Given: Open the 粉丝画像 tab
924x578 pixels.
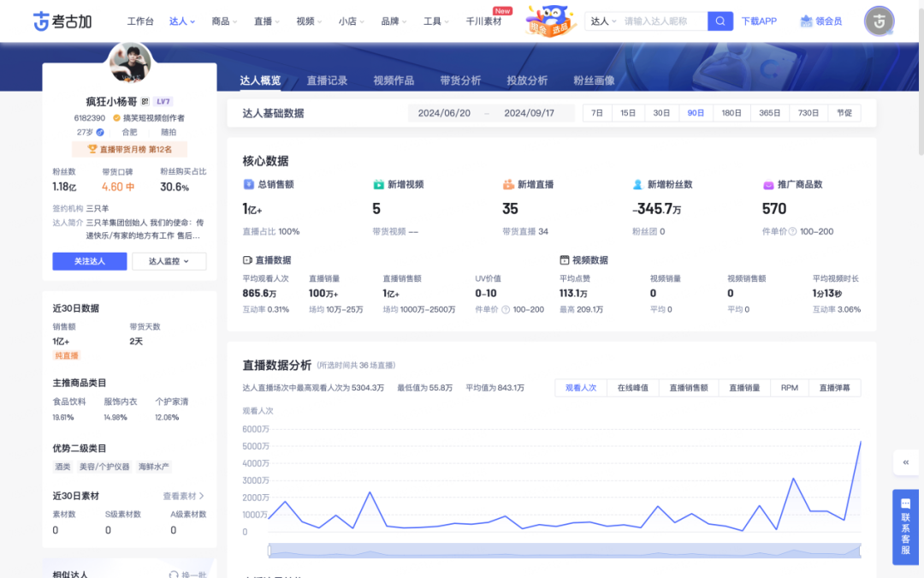Looking at the screenshot, I should pyautogui.click(x=594, y=80).
